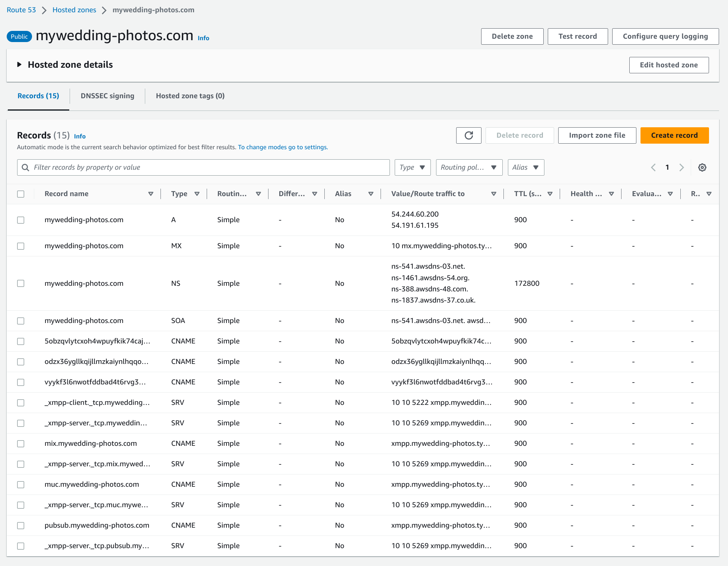The image size is (728, 566).
Task: Open the Alias filter dropdown
Action: coord(526,167)
